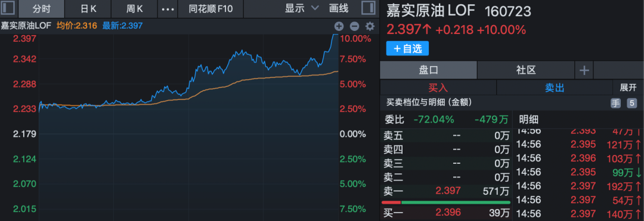
Task: Click the 2.179 baseline price label
Action: pyautogui.click(x=25, y=134)
